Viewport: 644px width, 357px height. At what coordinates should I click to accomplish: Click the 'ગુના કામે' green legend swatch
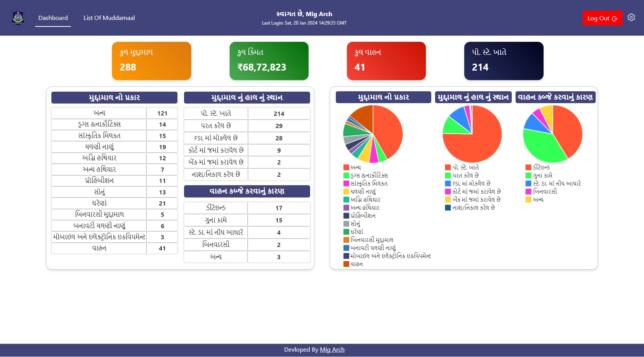click(x=528, y=175)
